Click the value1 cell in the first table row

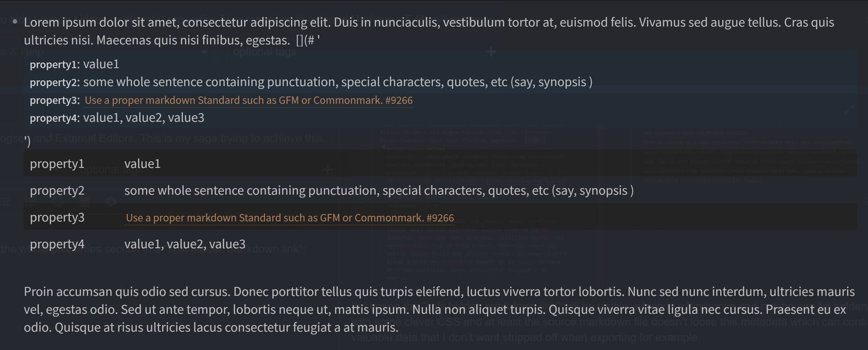[142, 164]
